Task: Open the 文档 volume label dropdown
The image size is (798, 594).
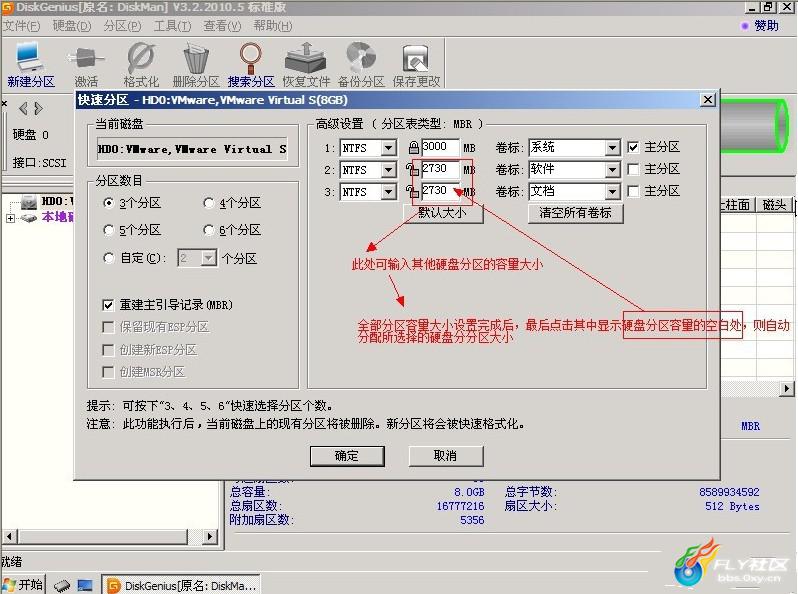Action: coord(612,191)
